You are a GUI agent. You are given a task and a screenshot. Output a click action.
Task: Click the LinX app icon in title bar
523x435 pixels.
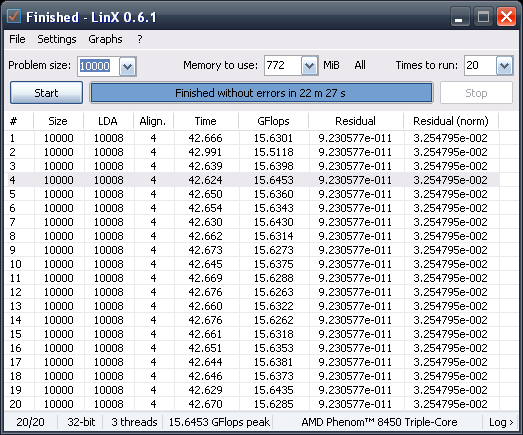14,16
